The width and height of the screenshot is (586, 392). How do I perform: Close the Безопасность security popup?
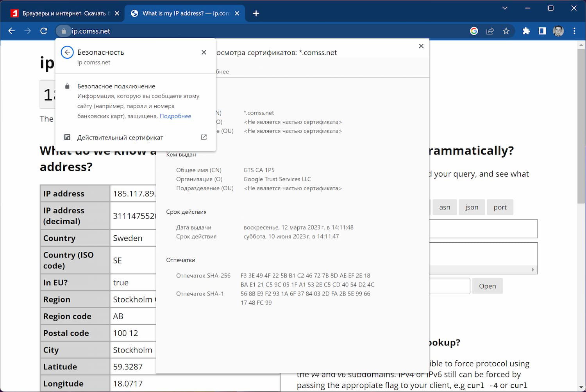pos(204,52)
